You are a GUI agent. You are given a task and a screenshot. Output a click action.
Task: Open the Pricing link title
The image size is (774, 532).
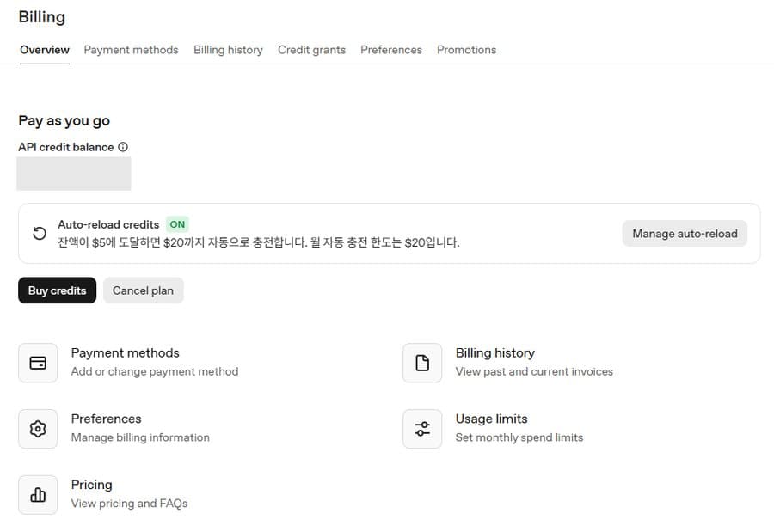click(91, 485)
